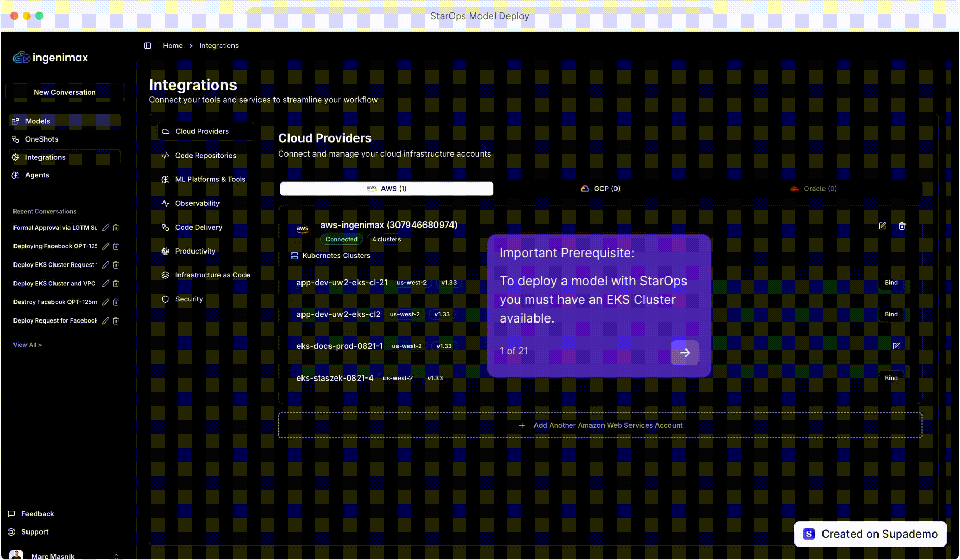Image resolution: width=960 pixels, height=560 pixels.
Task: Select Integrations in the sidebar
Action: (x=65, y=157)
